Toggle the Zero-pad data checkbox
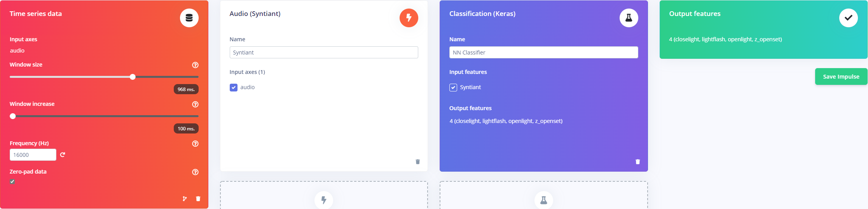Image resolution: width=868 pixels, height=209 pixels. pos(12,181)
